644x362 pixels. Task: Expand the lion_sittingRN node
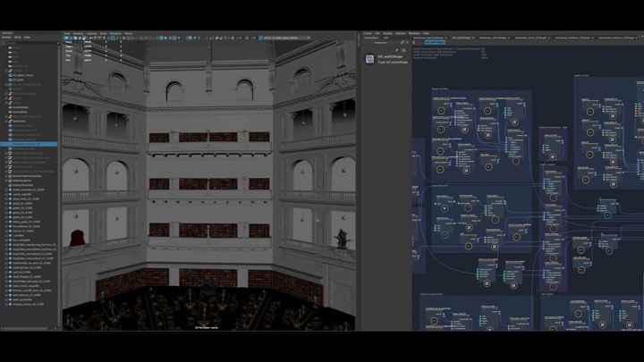coord(6,240)
